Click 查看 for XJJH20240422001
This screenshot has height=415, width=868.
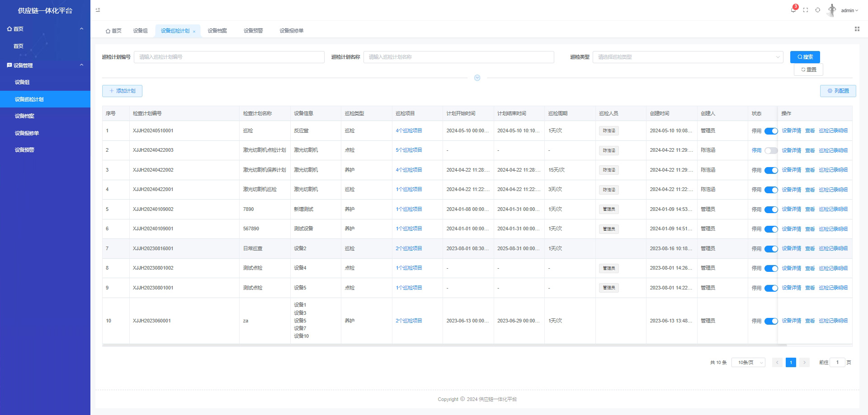point(810,190)
